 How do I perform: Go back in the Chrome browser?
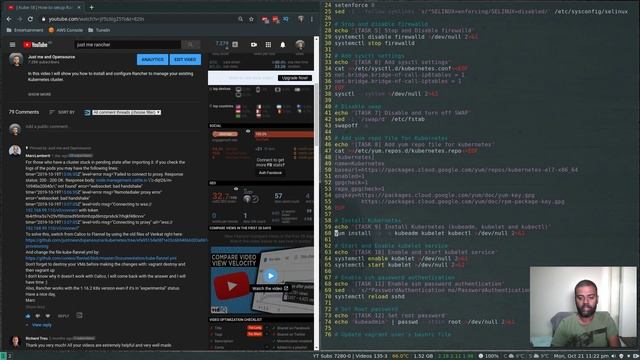(9, 19)
